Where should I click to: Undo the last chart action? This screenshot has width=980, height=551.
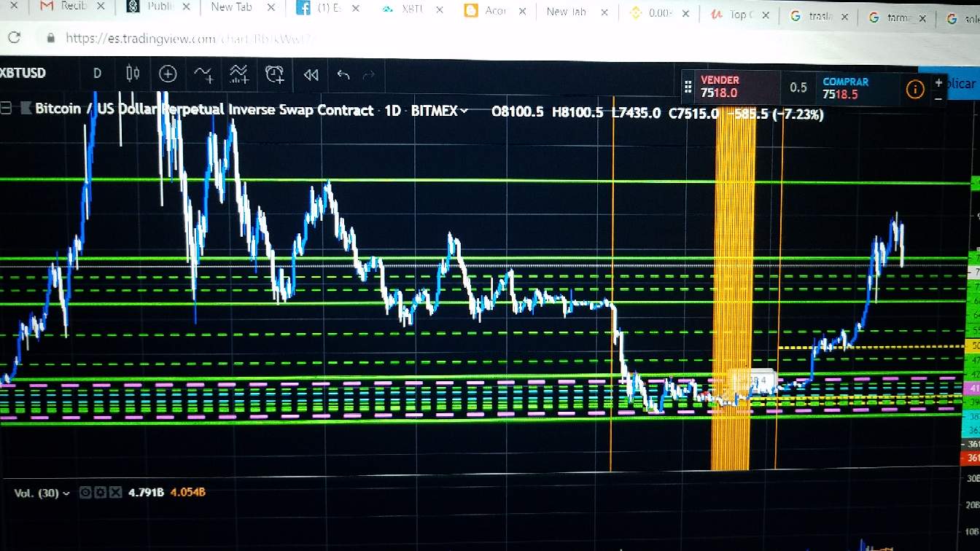pos(343,74)
